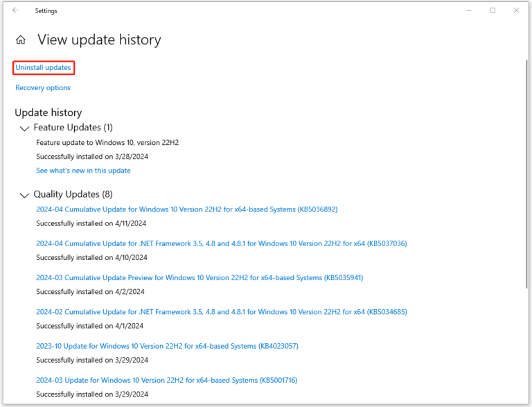This screenshot has height=407, width=532.
Task: Click the "Update history" section heading
Action: [x=48, y=112]
